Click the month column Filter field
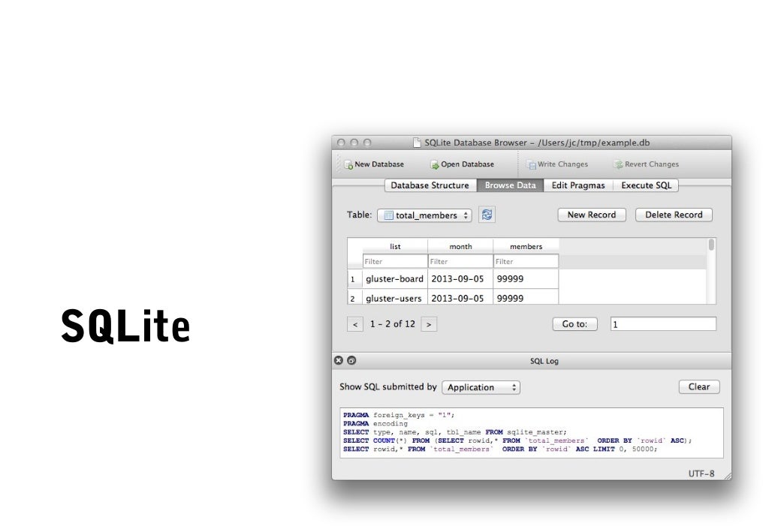The image size is (769, 532). [460, 261]
